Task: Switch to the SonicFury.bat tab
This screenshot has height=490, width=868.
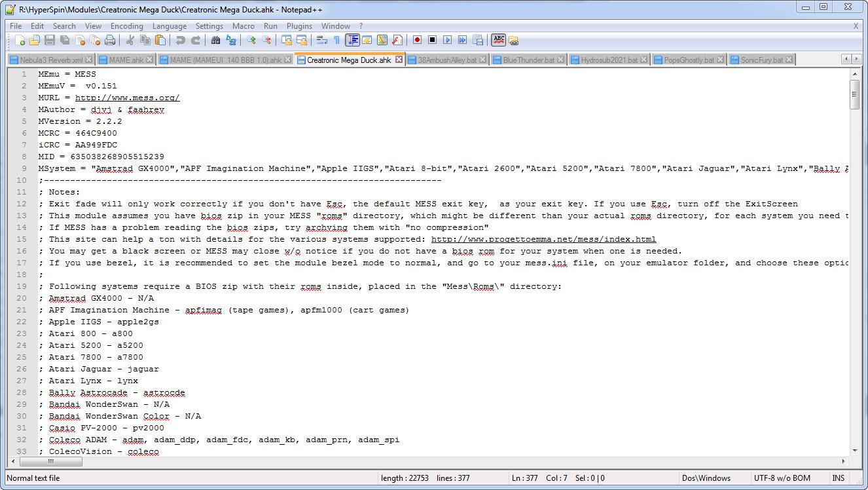Action: click(762, 60)
